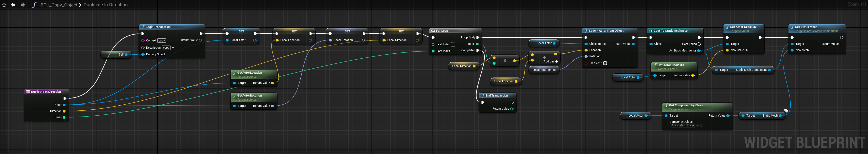Click the Object to Use input pin
The image size is (868, 154).
click(x=586, y=44)
